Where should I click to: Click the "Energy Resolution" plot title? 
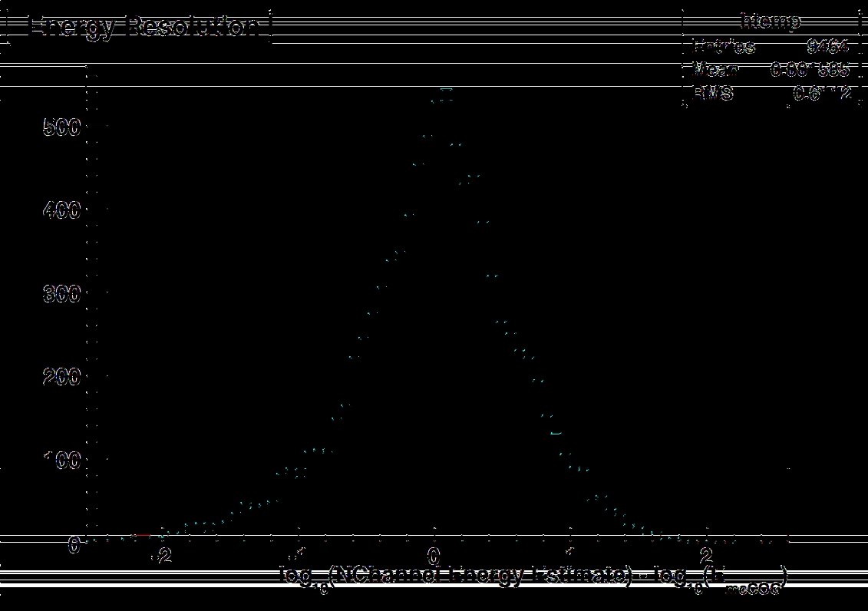[x=144, y=26]
